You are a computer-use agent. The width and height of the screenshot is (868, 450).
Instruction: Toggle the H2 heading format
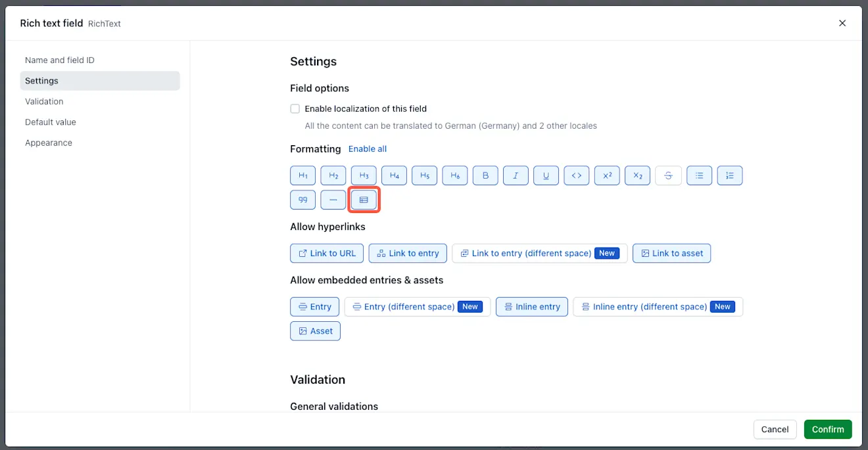(x=333, y=175)
